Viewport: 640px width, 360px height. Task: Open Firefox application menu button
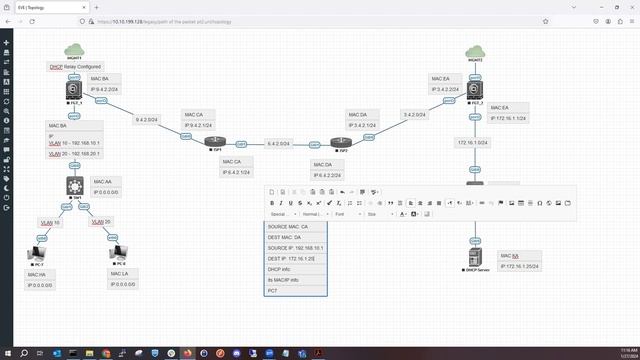632,21
